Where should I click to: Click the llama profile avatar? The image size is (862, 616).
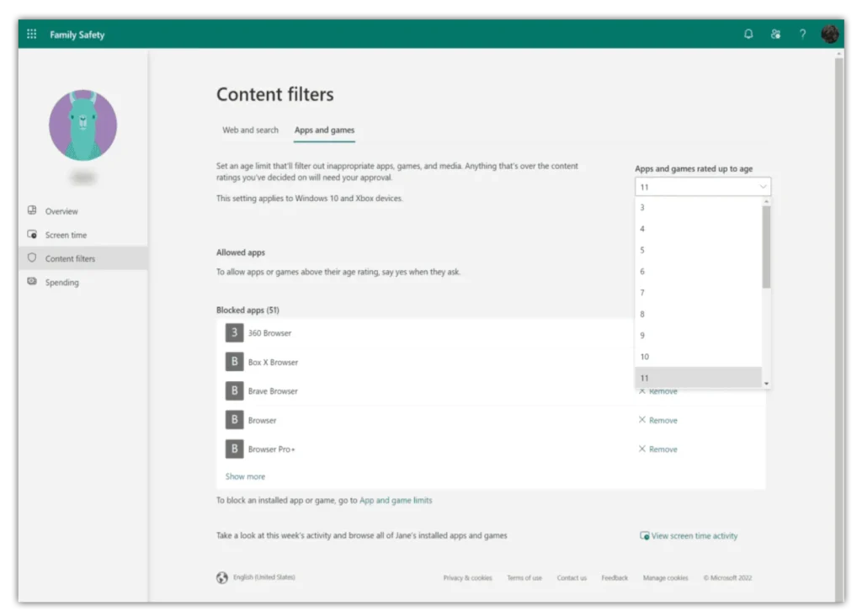pos(83,125)
